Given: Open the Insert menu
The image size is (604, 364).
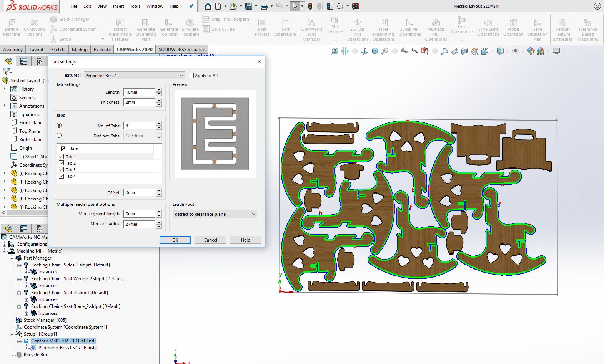Looking at the screenshot, I should (118, 6).
